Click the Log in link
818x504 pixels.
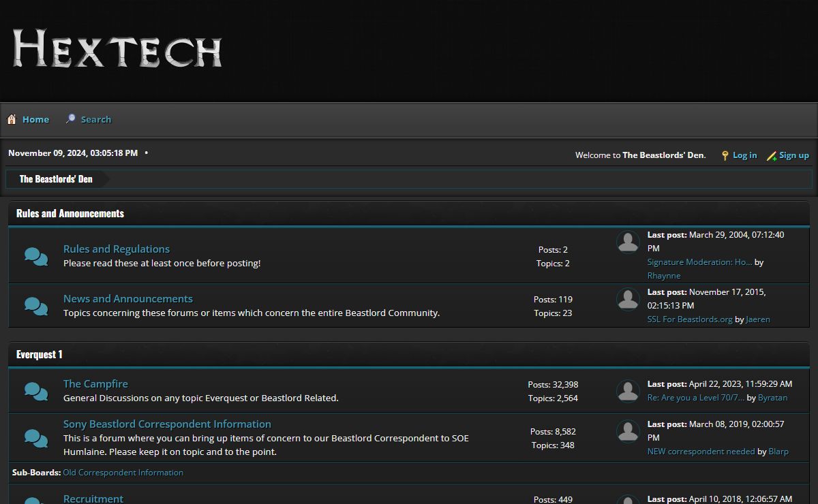pyautogui.click(x=744, y=155)
